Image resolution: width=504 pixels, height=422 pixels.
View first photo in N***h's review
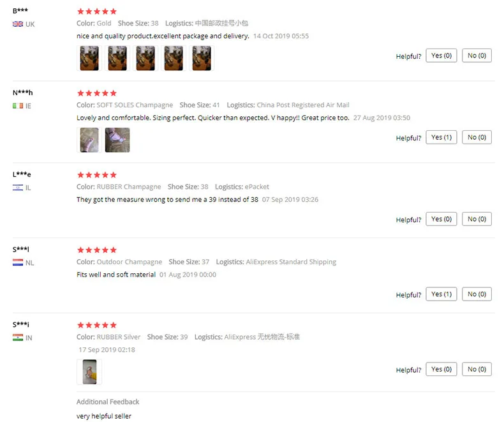coord(89,140)
